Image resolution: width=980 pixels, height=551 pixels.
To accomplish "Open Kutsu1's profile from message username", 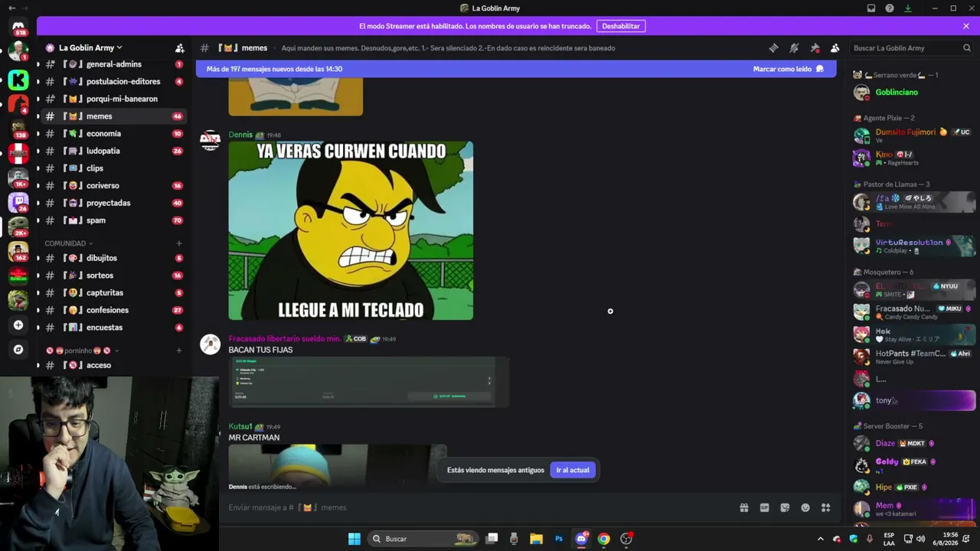I will [240, 426].
